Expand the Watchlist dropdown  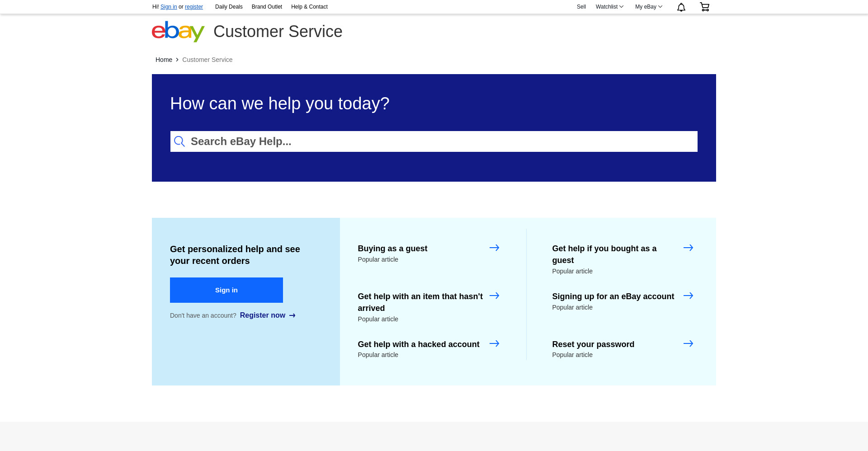click(609, 7)
